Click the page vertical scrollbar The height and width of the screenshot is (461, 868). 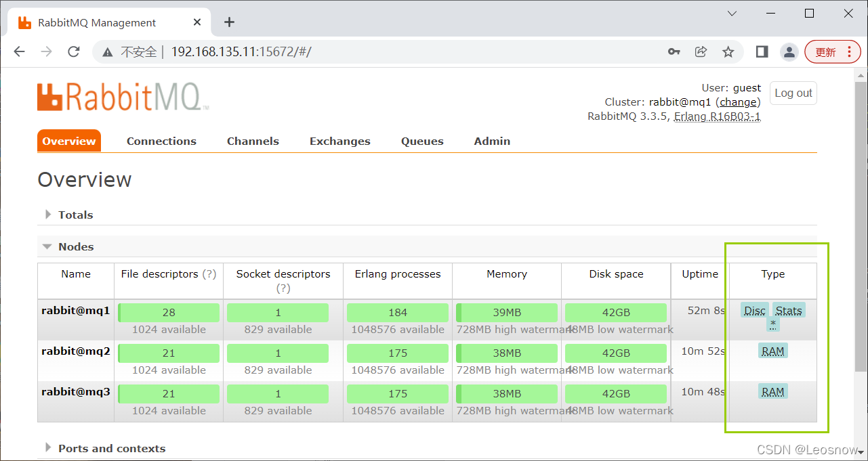click(x=861, y=227)
